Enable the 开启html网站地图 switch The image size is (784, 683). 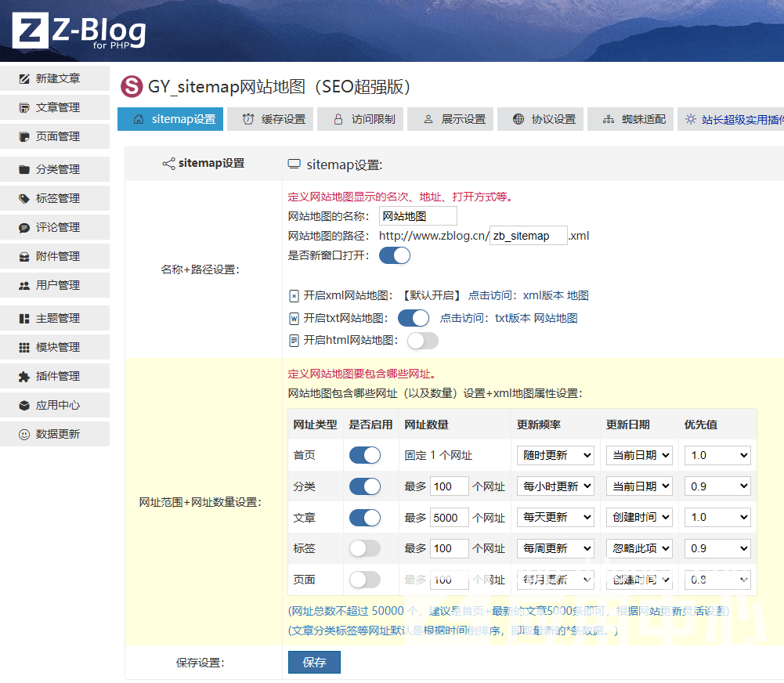point(422,340)
